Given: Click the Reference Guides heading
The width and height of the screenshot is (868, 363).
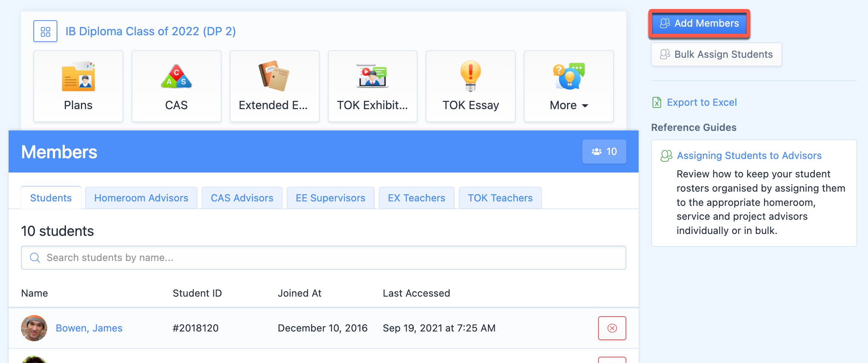Looking at the screenshot, I should tap(694, 127).
